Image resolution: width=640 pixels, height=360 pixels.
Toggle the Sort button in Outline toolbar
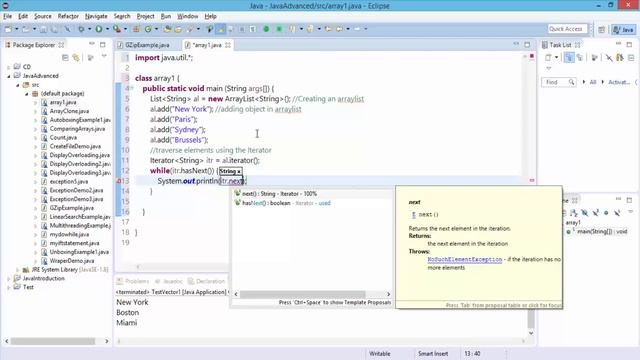pyautogui.click(x=573, y=213)
